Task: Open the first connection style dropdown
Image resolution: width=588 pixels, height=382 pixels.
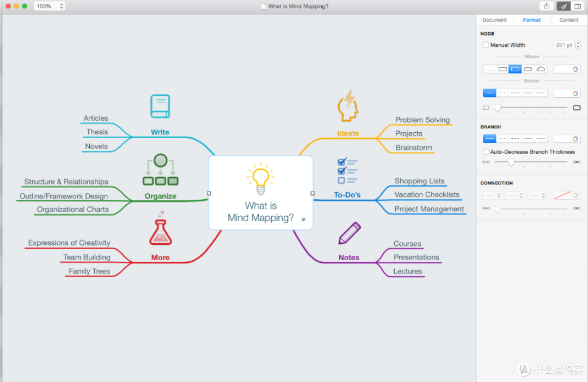Action: pos(492,196)
